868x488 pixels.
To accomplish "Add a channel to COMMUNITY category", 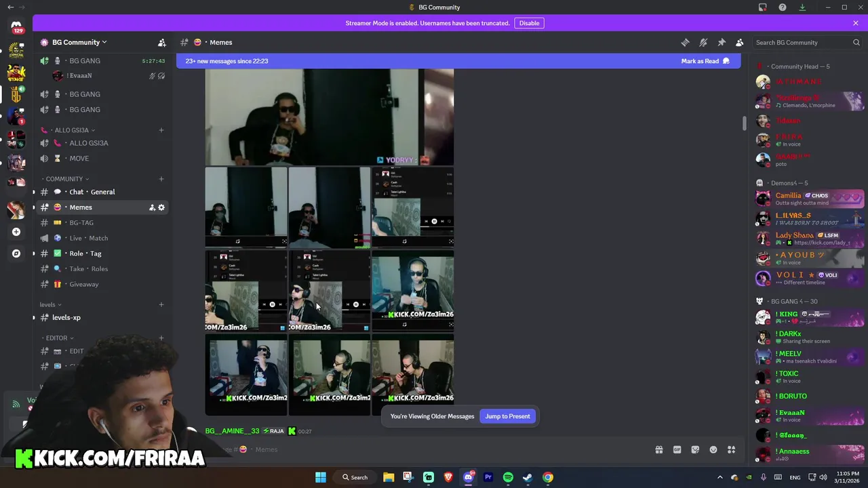I will [x=161, y=179].
